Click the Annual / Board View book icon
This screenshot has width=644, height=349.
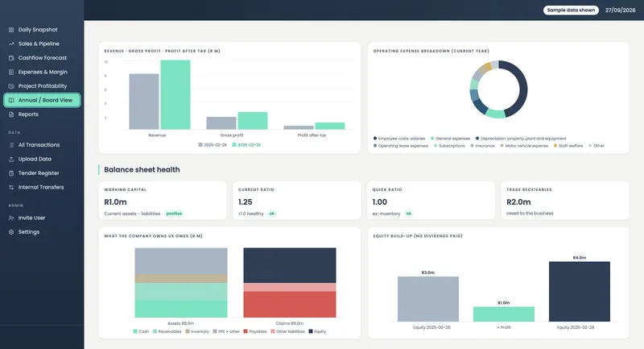pyautogui.click(x=11, y=100)
